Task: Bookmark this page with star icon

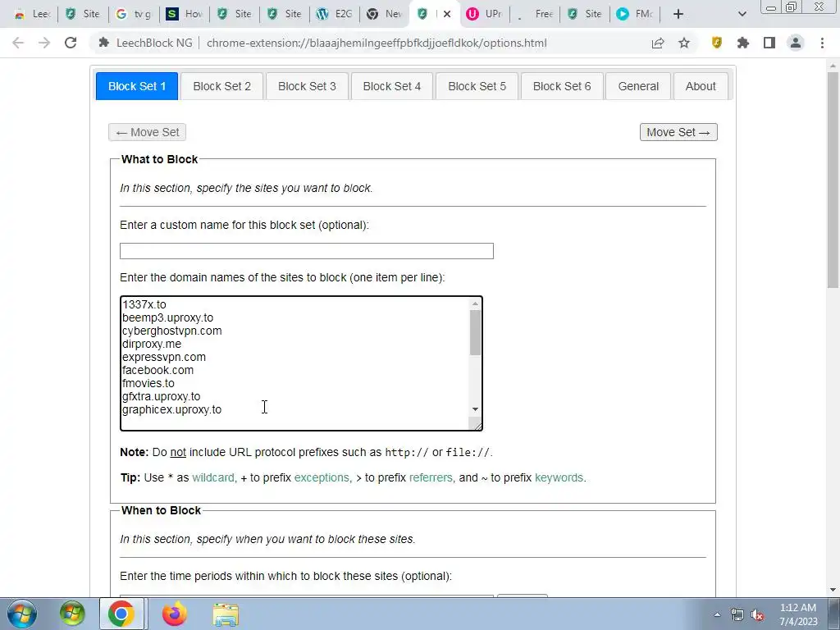Action: tap(684, 43)
